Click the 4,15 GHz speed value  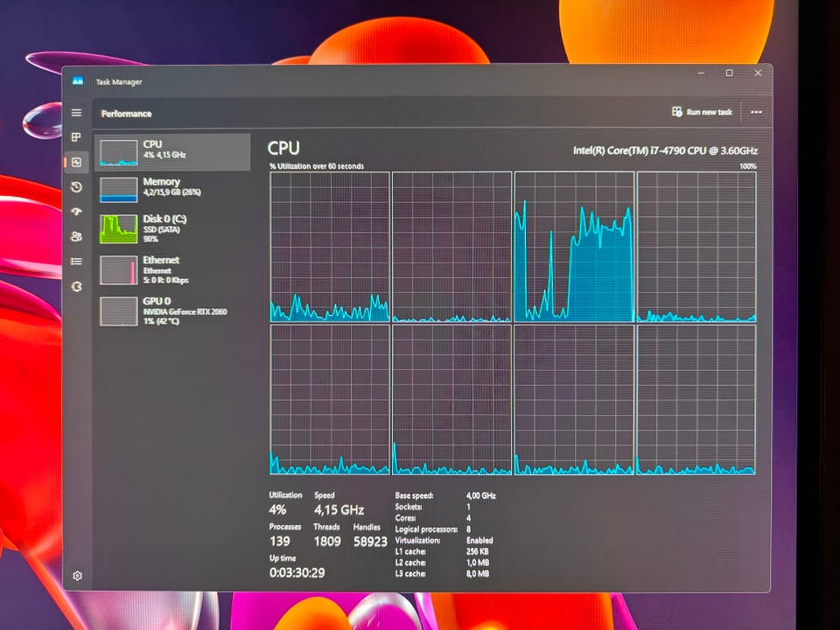(x=339, y=509)
